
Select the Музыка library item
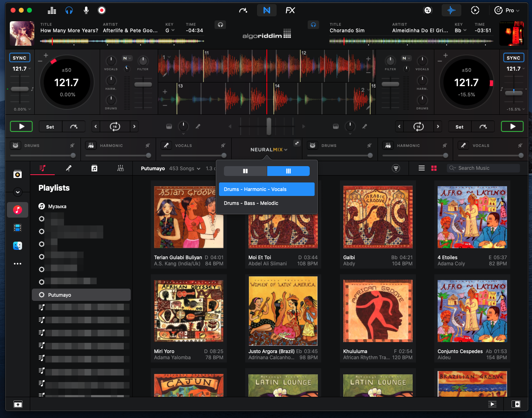52,207
